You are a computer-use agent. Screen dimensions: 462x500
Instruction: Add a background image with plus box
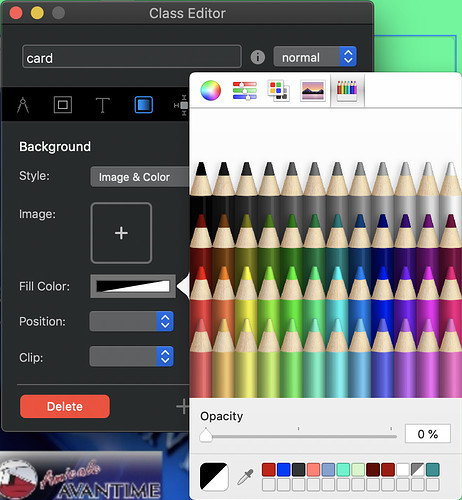click(121, 233)
